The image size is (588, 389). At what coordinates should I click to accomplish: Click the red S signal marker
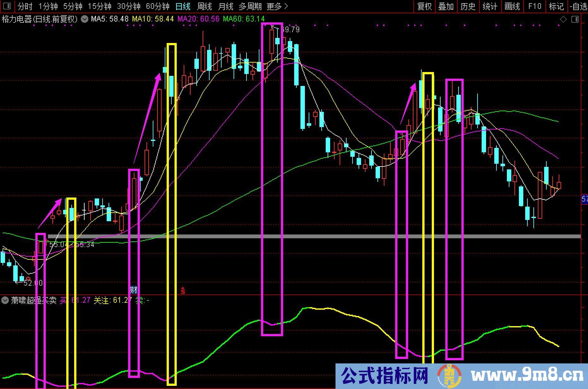pos(183,290)
